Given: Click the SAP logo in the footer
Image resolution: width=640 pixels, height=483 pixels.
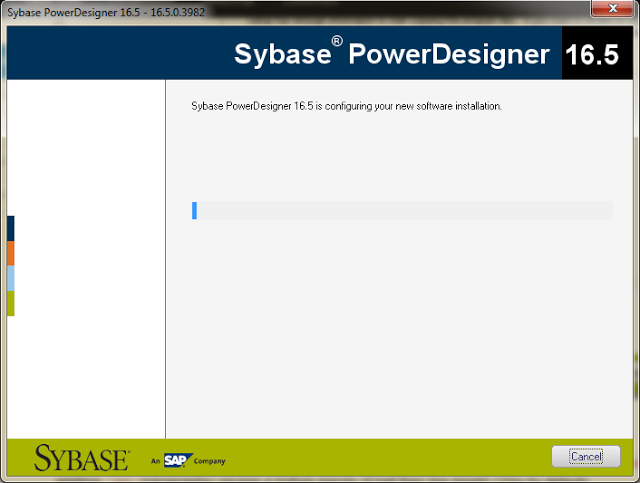Looking at the screenshot, I should point(178,460).
